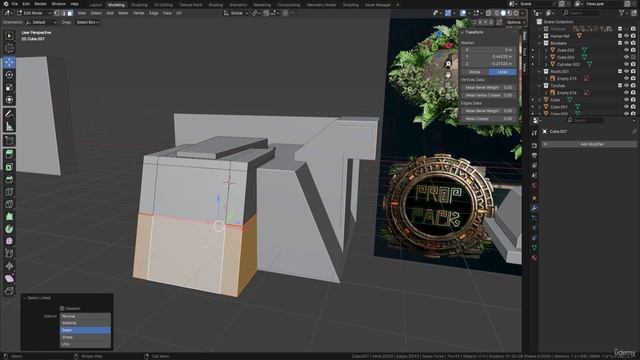This screenshot has height=360, width=640.
Task: Activate the Edge Slide tool
Action: [x=9, y=254]
